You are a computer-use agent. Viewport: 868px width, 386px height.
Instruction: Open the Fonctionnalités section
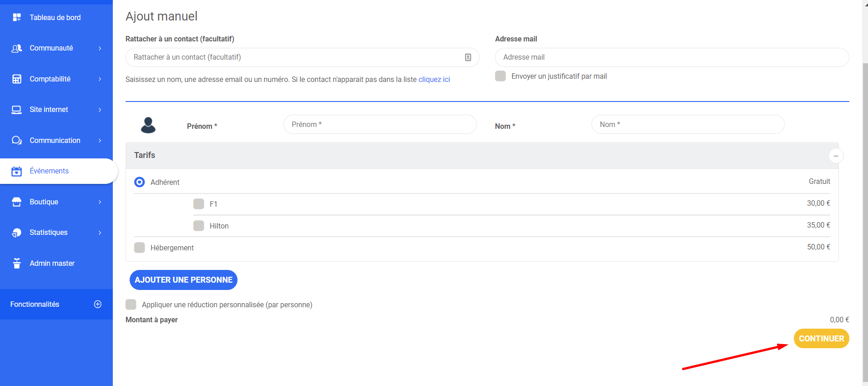56,304
